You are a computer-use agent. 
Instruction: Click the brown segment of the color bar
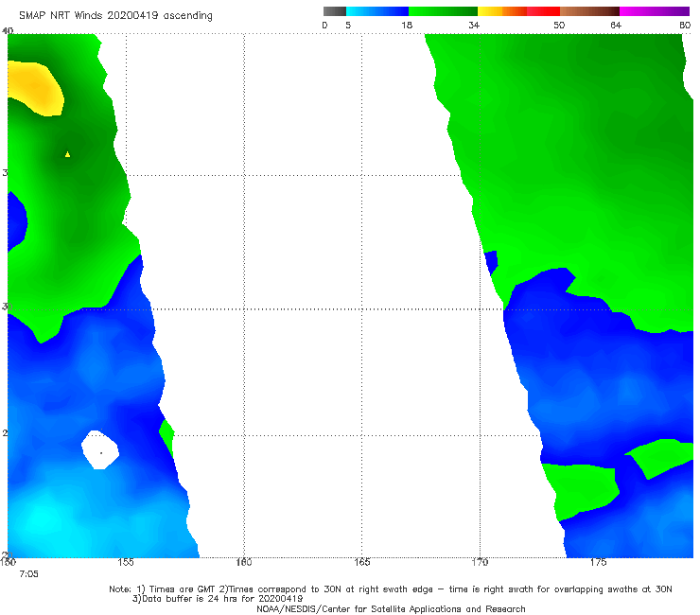tap(589, 11)
